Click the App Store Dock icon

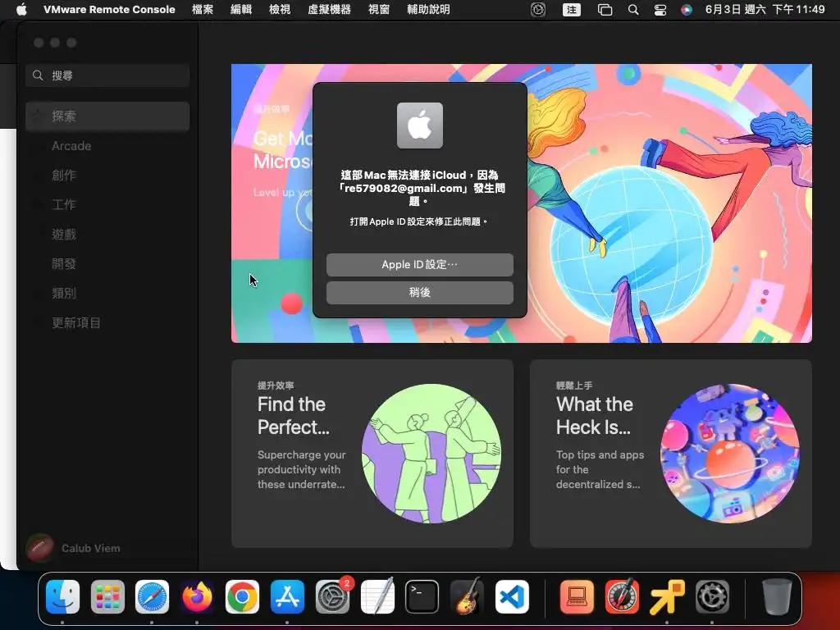coord(287,597)
